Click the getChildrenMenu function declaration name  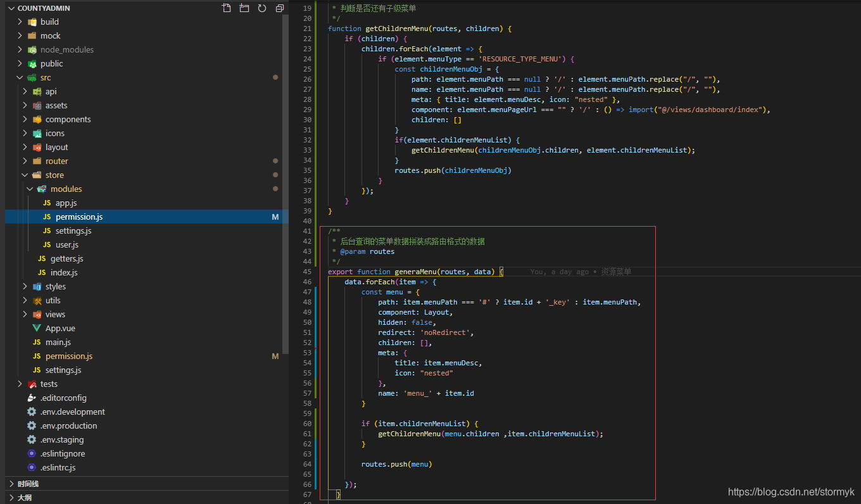tap(397, 28)
